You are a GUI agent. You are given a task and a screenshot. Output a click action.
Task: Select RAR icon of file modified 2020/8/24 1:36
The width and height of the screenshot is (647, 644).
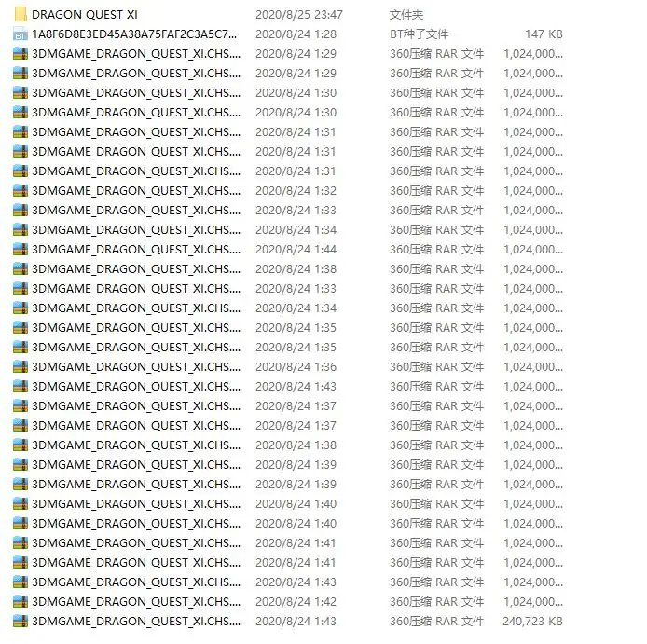[21, 367]
